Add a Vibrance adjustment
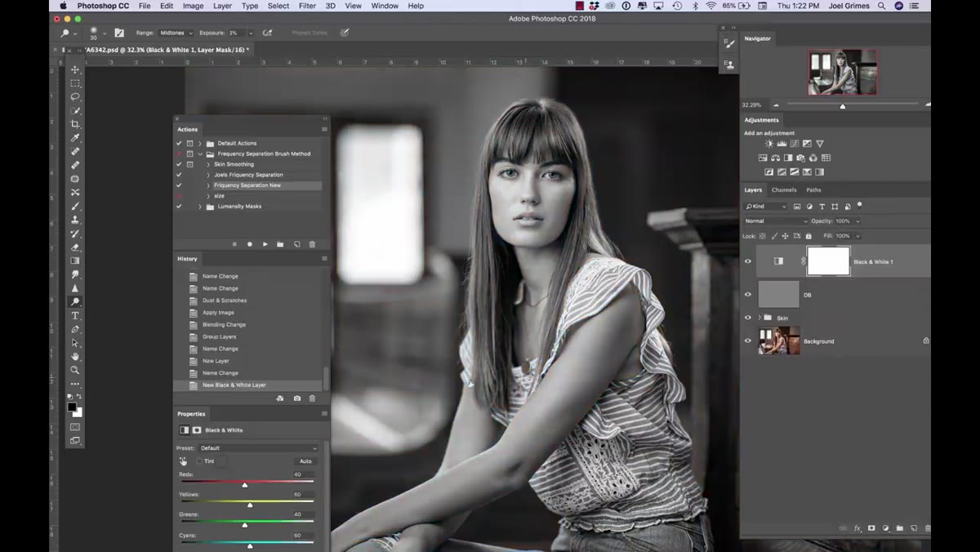The image size is (980, 552). 820,144
